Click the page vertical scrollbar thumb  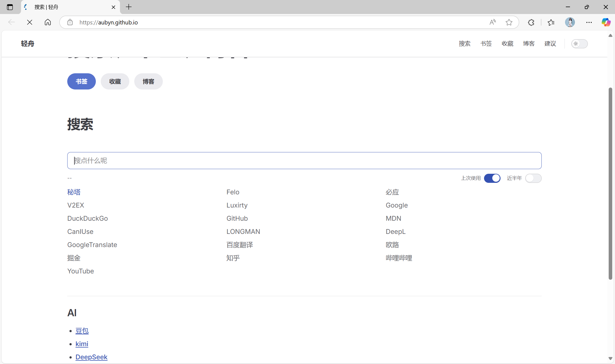point(610,183)
